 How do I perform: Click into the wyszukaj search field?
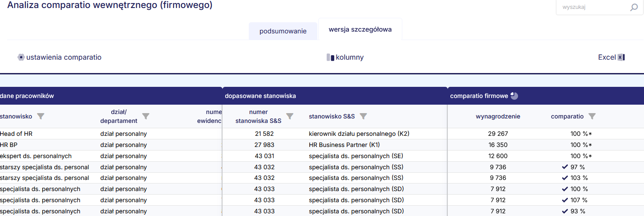[592, 8]
